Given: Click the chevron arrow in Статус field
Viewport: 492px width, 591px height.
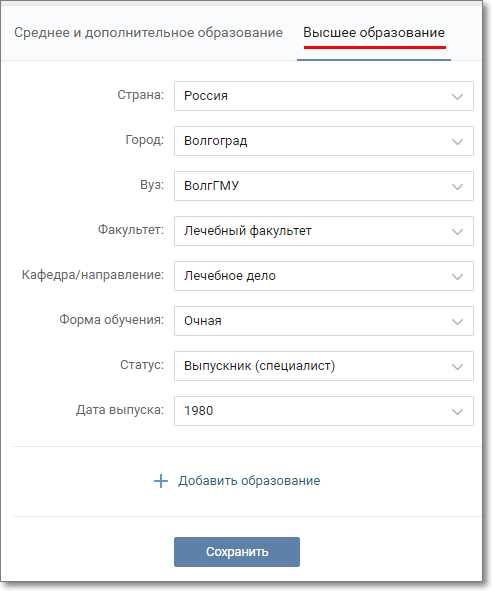Looking at the screenshot, I should [x=457, y=366].
